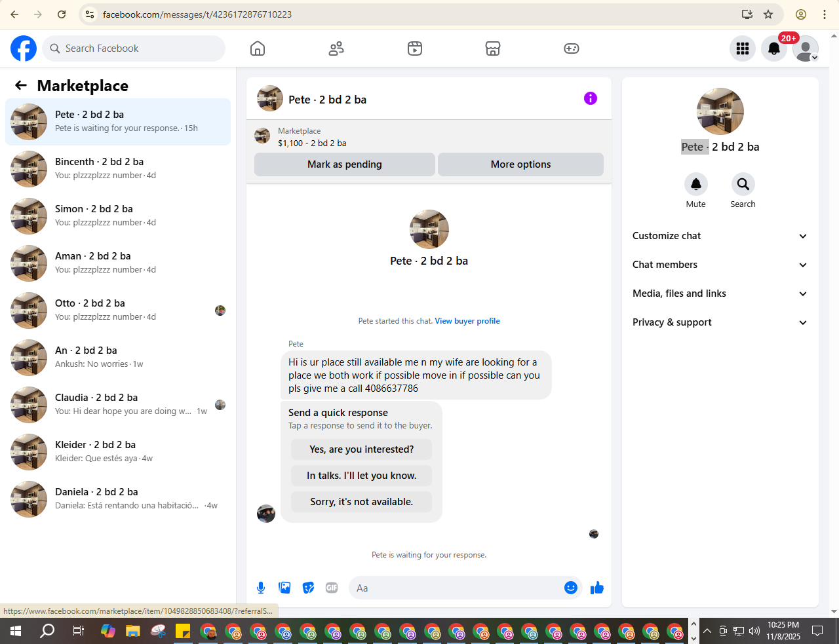Open the Facebook menu grid icon
Screen dimensions: 839x644
pos(743,48)
